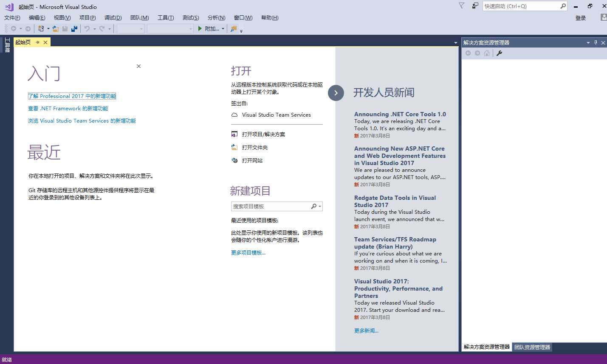The height and width of the screenshot is (364, 607).
Task: Open the template search options dropdown arrow
Action: coord(320,206)
